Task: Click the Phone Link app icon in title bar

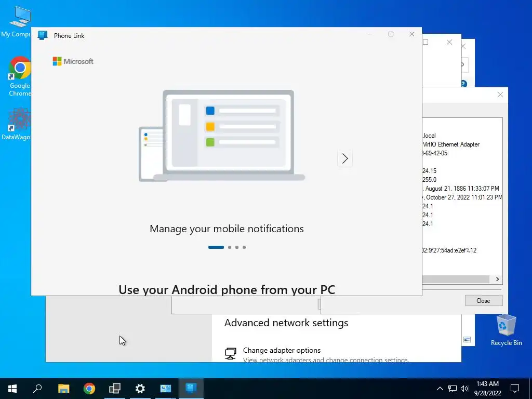Action: pyautogui.click(x=43, y=35)
